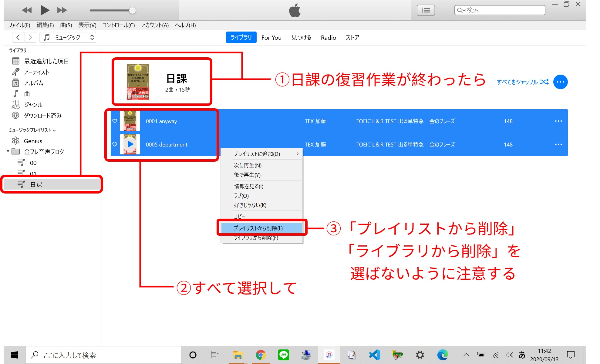Viewport: 600px width, 364px height.
Task: Click the Windows Start button
Action: [14, 355]
